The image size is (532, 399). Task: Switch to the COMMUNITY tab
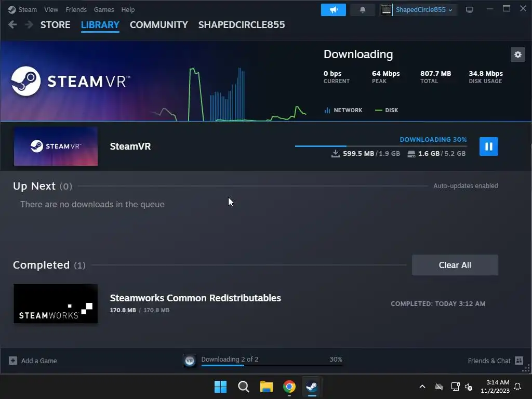(x=159, y=25)
